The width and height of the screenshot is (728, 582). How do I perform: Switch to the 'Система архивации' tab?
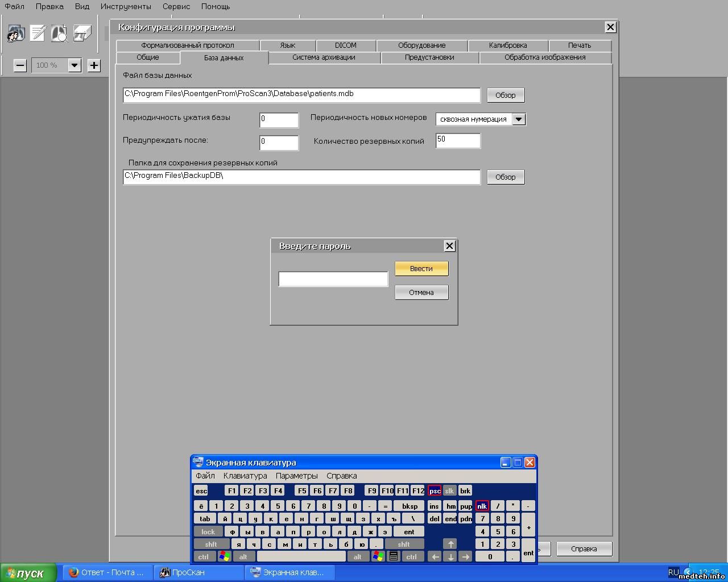[x=324, y=57]
